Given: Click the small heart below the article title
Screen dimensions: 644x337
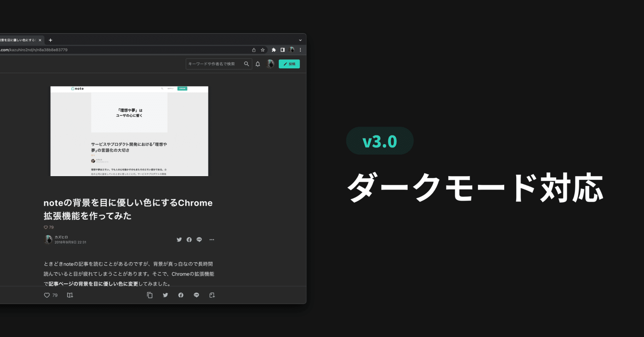Looking at the screenshot, I should click(x=46, y=227).
